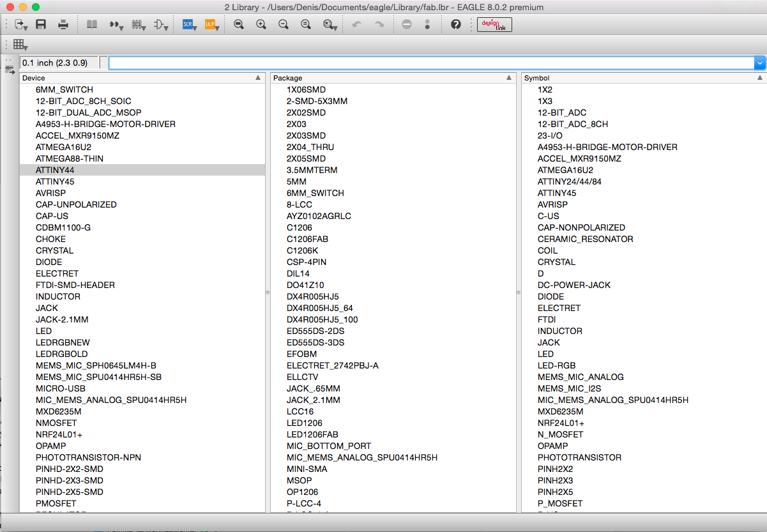
Task: Click the Open file toolbar icon
Action: point(21,25)
